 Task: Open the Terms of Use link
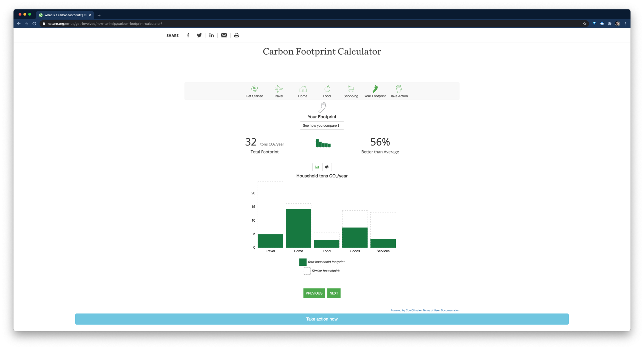[430, 310]
